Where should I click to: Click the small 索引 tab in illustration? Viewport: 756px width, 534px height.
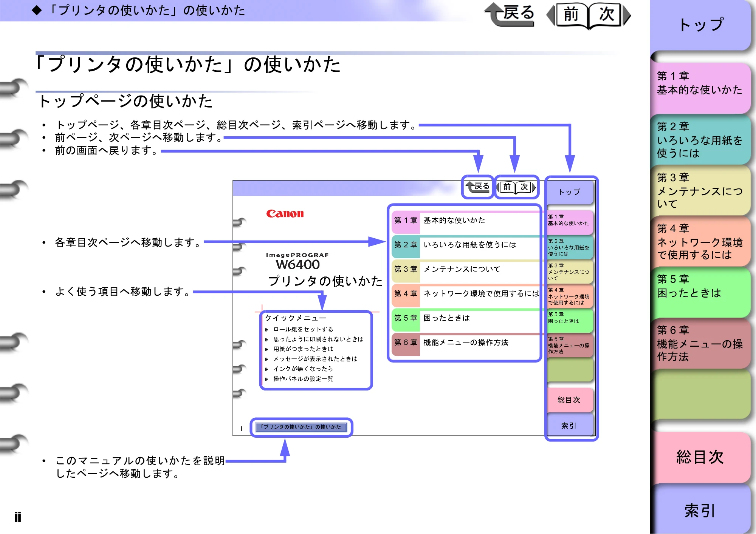click(569, 426)
